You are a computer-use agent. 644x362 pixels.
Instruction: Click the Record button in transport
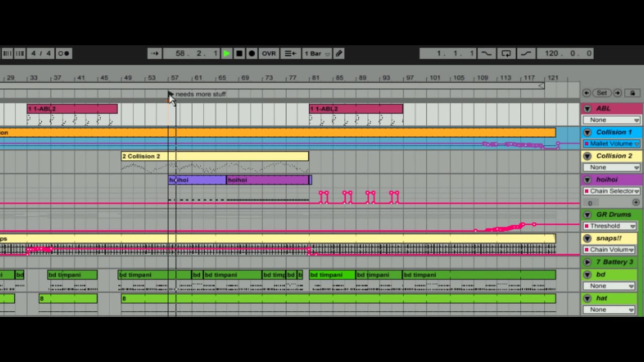point(252,53)
